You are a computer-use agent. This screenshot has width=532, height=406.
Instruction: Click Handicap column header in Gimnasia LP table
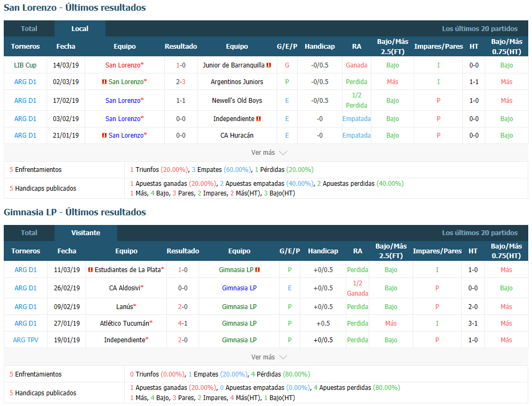(x=323, y=251)
